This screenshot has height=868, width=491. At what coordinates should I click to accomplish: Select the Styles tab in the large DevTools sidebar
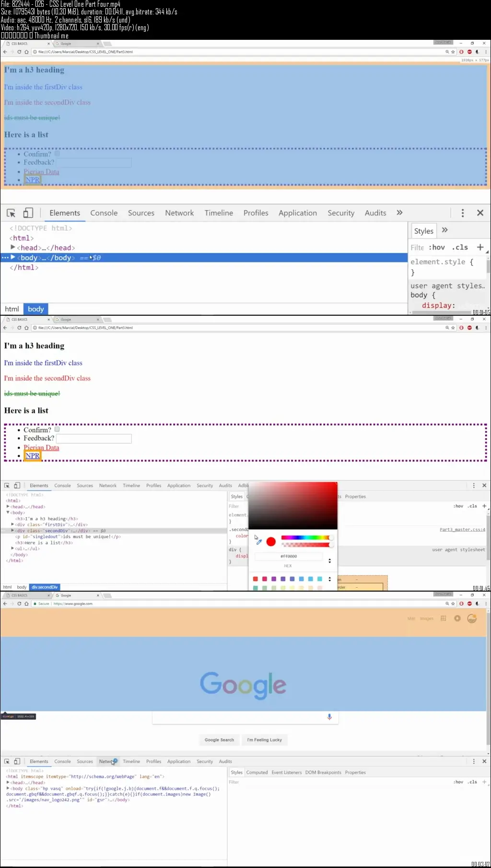[x=423, y=231]
